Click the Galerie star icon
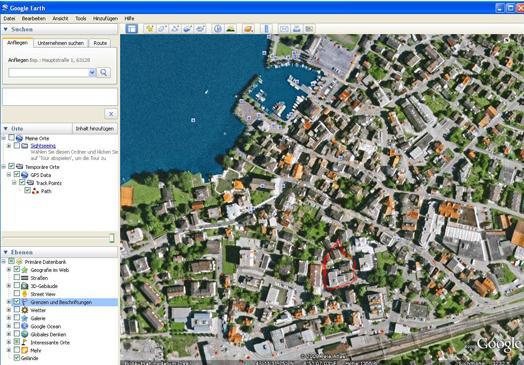 [25, 318]
